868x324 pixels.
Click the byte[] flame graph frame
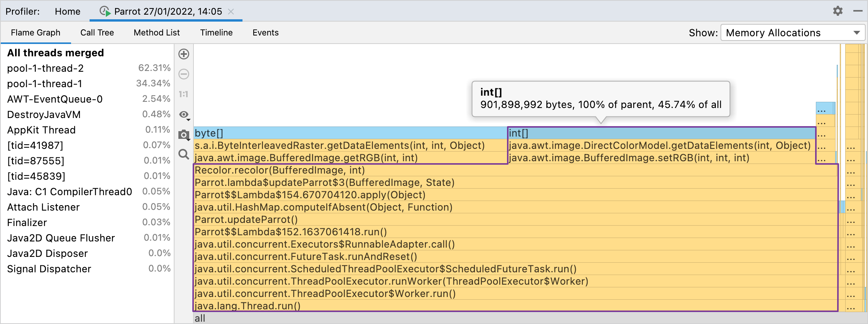(x=350, y=133)
